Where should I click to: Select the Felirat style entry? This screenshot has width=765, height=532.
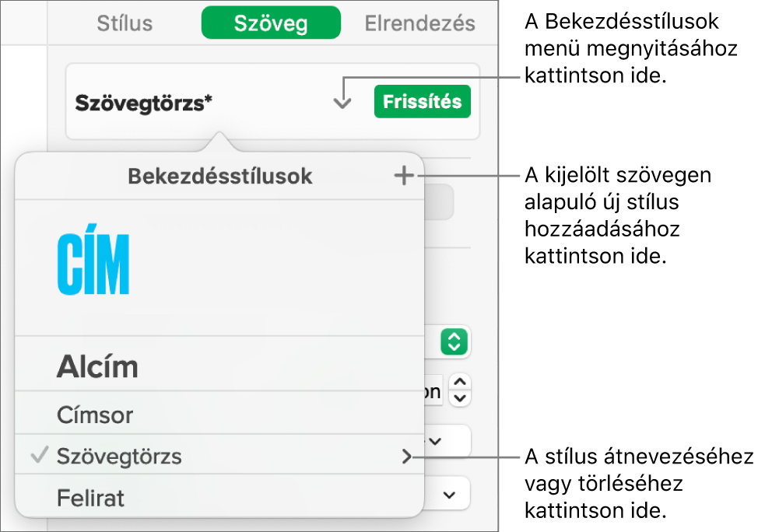[x=90, y=498]
